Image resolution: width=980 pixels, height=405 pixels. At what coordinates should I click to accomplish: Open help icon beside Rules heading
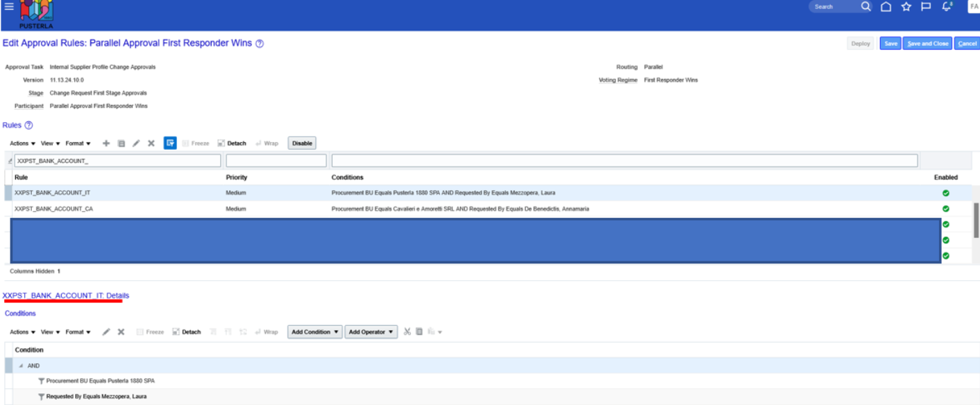28,126
